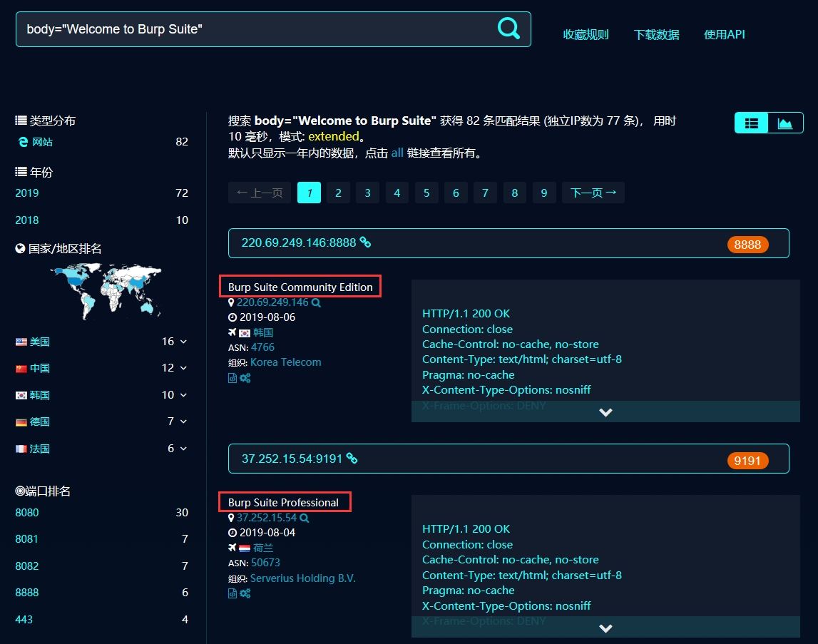Open the 使用API link
Screen dimensions: 818x644
coord(724,35)
